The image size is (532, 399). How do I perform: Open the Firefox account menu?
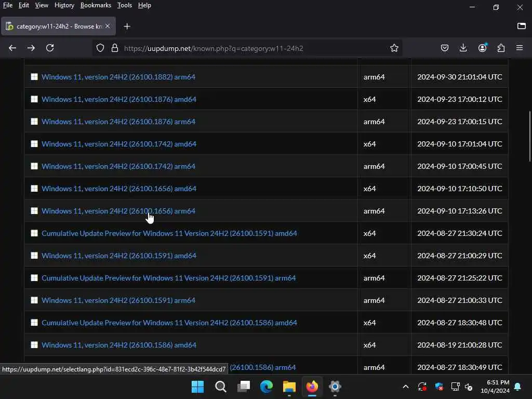click(482, 48)
